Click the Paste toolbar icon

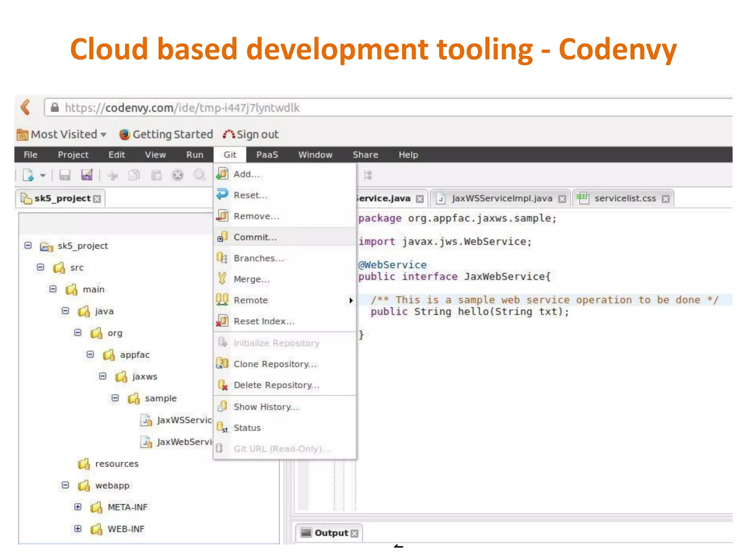click(x=156, y=175)
